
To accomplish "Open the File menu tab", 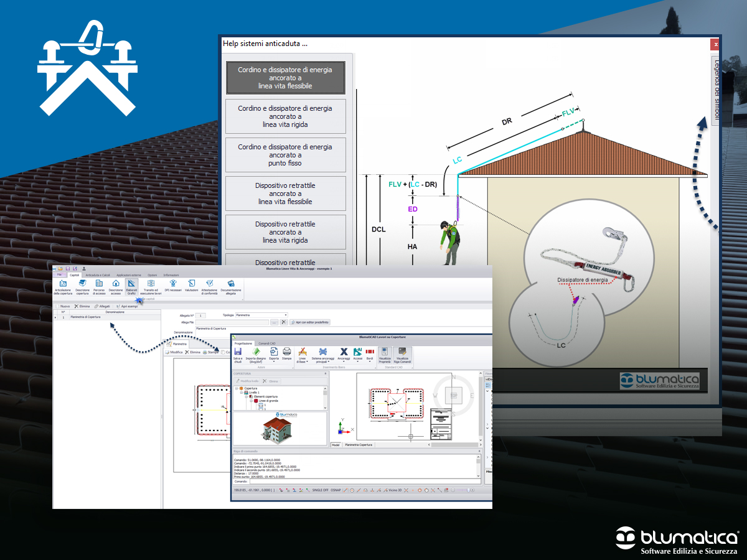I will (59, 274).
